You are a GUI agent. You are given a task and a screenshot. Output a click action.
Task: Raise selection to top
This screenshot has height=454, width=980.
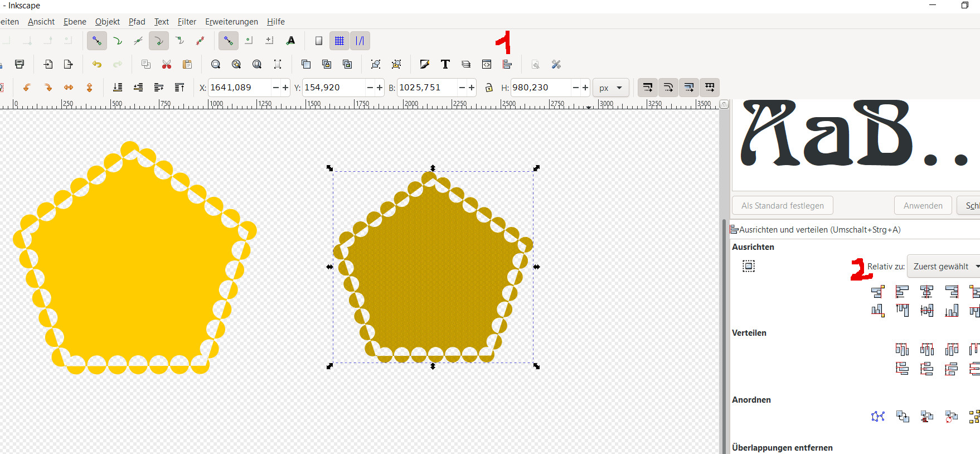point(179,88)
